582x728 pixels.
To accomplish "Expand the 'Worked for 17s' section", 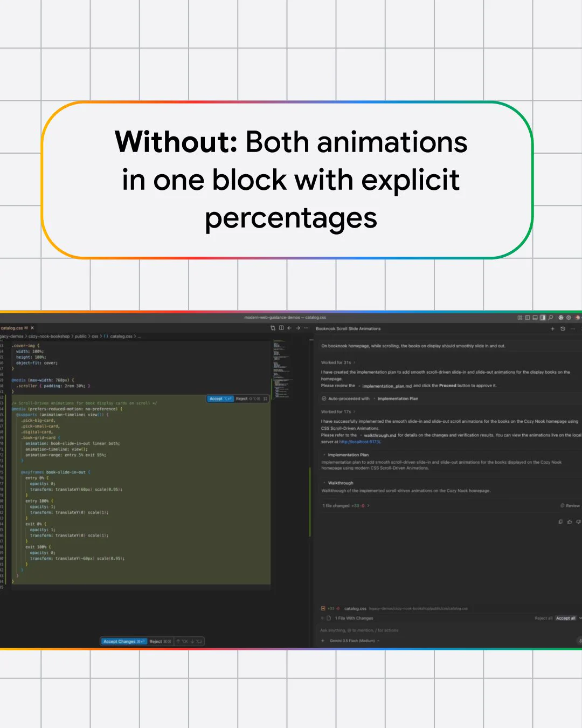I will pyautogui.click(x=338, y=411).
